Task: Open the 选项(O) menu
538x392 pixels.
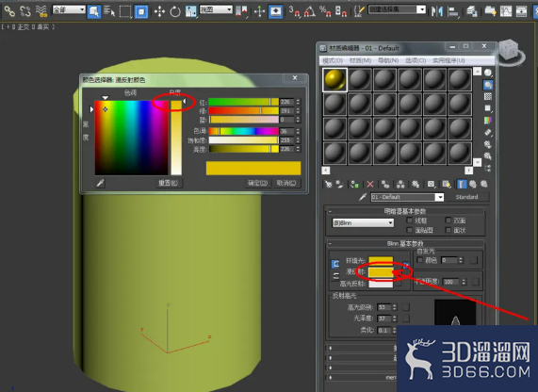Action: 416,60
